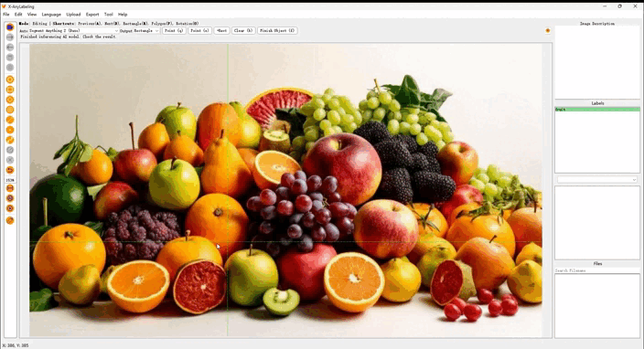
Task: Select the Create Rectangle tool icon
Action: point(10,90)
